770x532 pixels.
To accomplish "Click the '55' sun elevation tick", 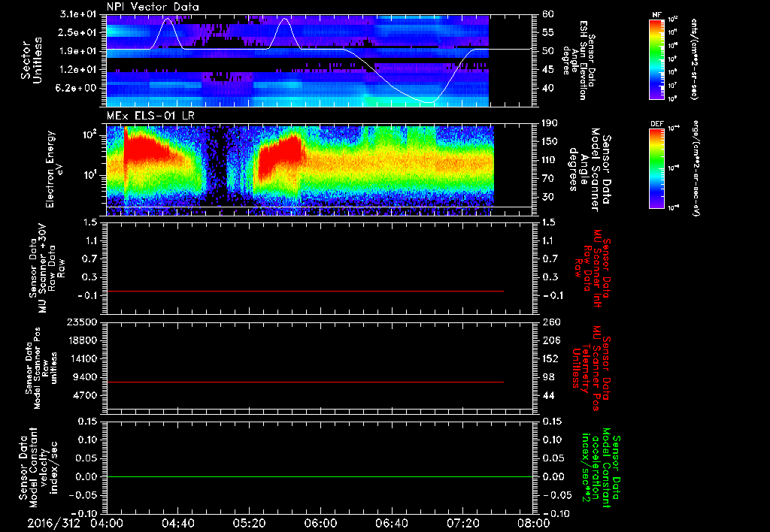I will point(548,32).
